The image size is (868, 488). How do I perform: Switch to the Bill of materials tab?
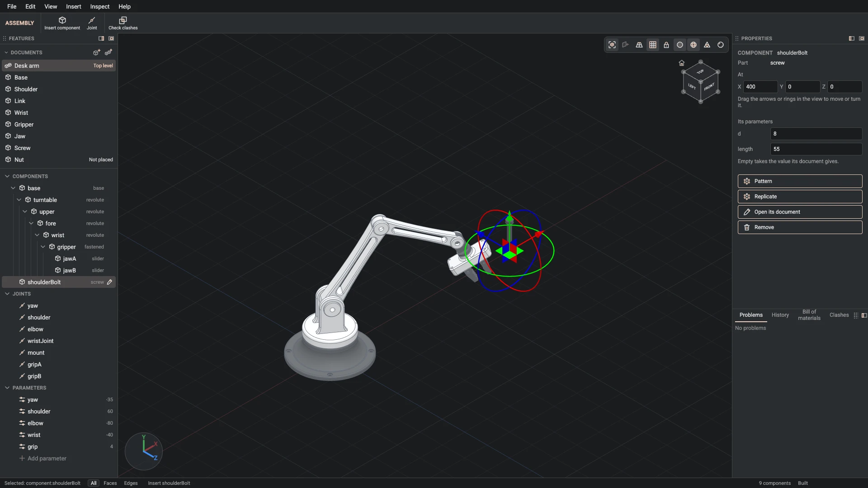point(809,315)
